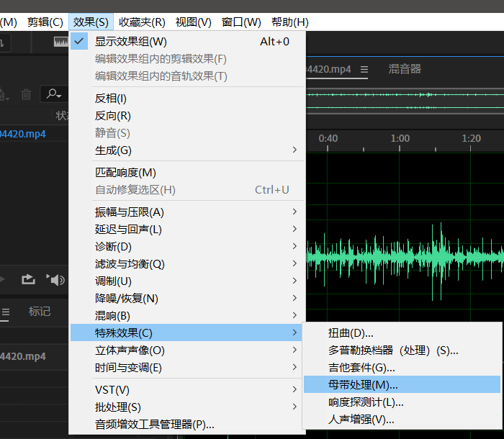Click the loop playback icon
The height and width of the screenshot is (439, 504).
coord(27,279)
